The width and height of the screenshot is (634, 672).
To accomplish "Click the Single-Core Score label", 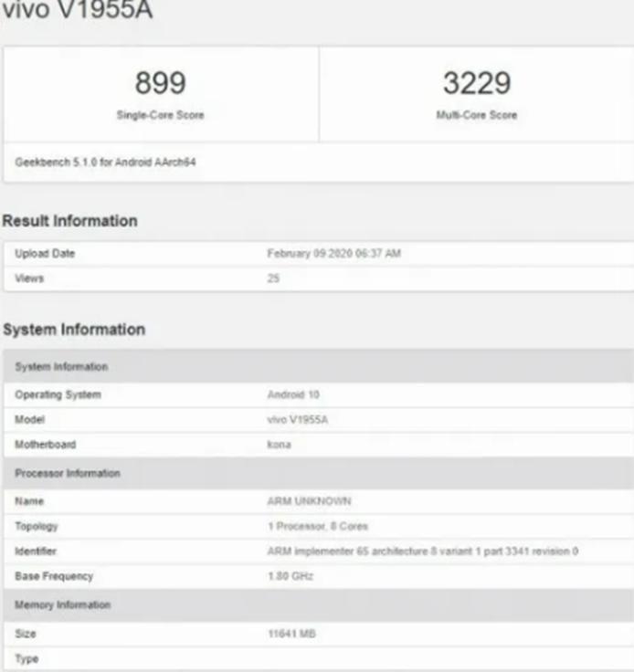I will coord(160,115).
